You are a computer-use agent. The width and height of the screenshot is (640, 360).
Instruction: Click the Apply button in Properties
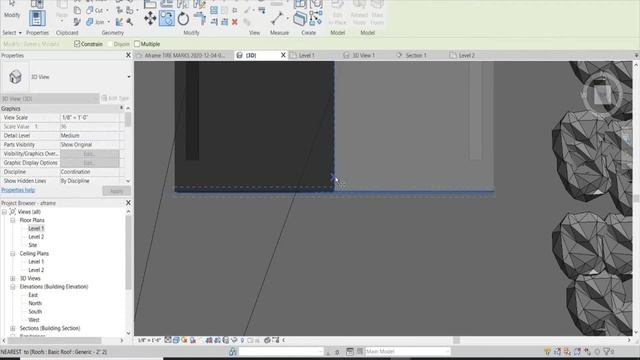[116, 191]
